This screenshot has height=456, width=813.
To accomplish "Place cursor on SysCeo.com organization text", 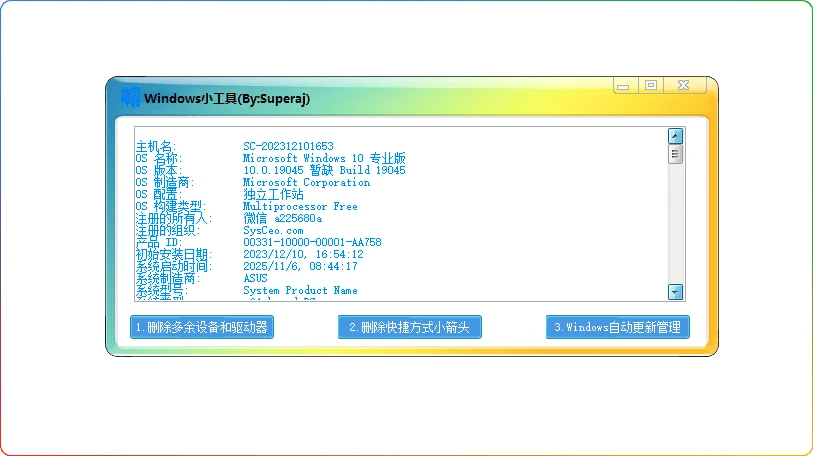I will coord(273,231).
